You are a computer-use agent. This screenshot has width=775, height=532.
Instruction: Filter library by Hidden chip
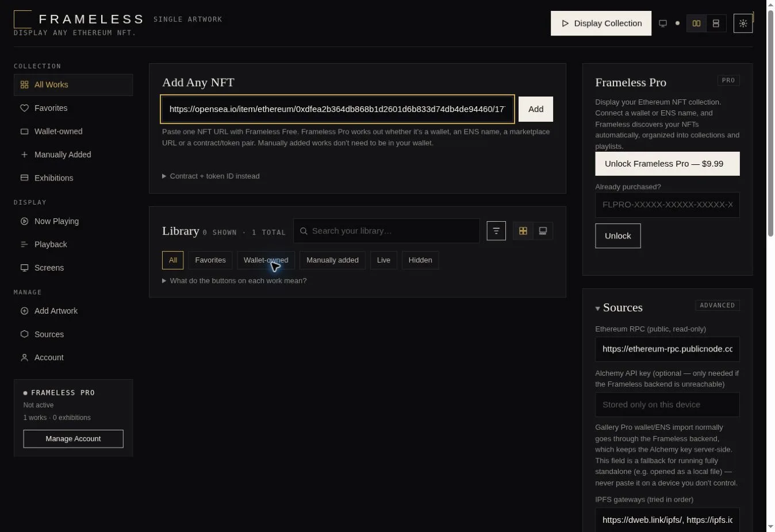pyautogui.click(x=420, y=260)
